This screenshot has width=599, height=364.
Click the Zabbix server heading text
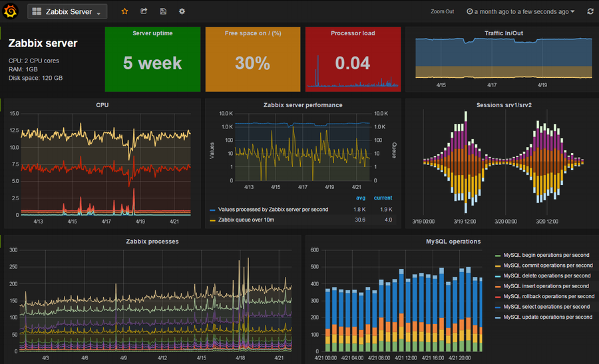43,43
